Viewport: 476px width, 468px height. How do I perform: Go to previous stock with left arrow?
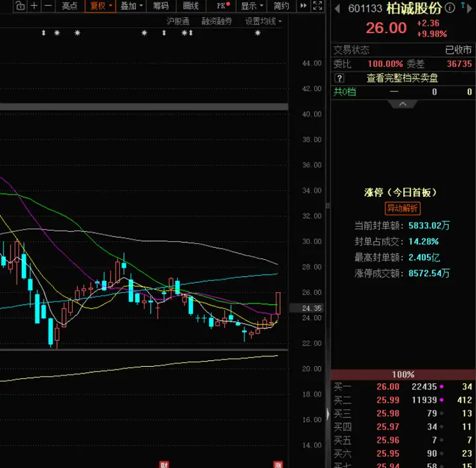pyautogui.click(x=337, y=9)
